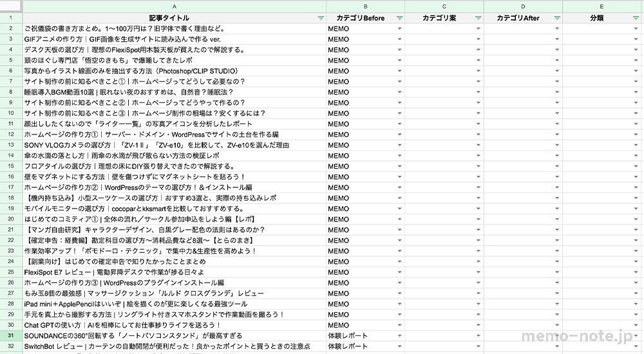The height and width of the screenshot is (354, 644).
Task: Click the select-all corner box
Action: pyautogui.click(x=11, y=6)
